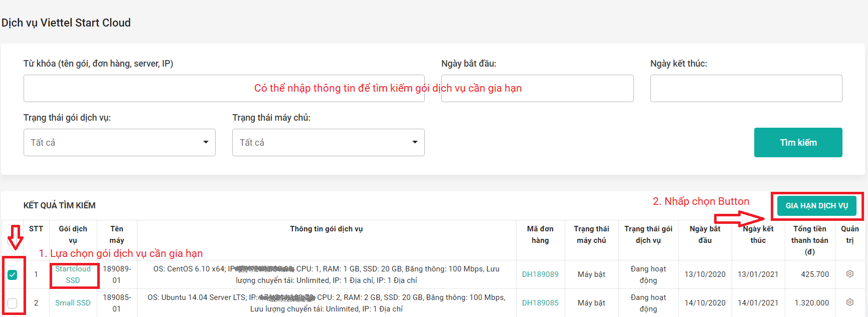
Task: Open order link DH189089
Action: [x=540, y=274]
